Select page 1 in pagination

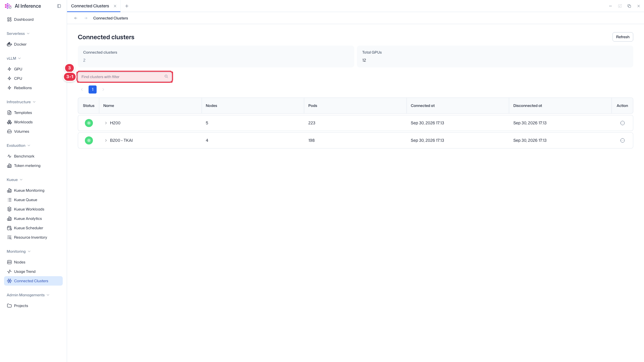(93, 89)
